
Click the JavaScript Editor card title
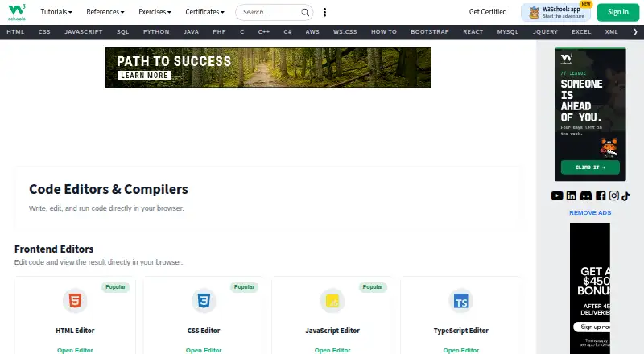click(332, 331)
